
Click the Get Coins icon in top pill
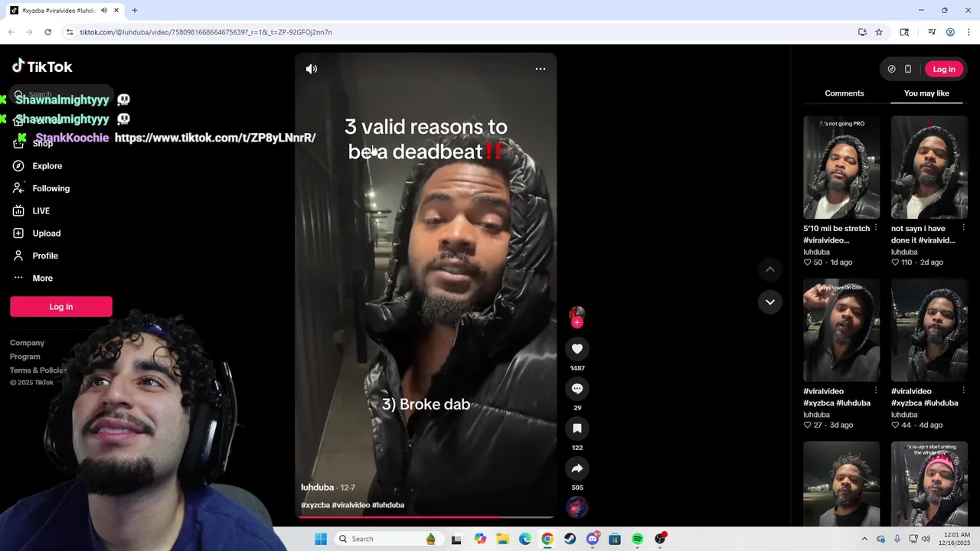[891, 69]
